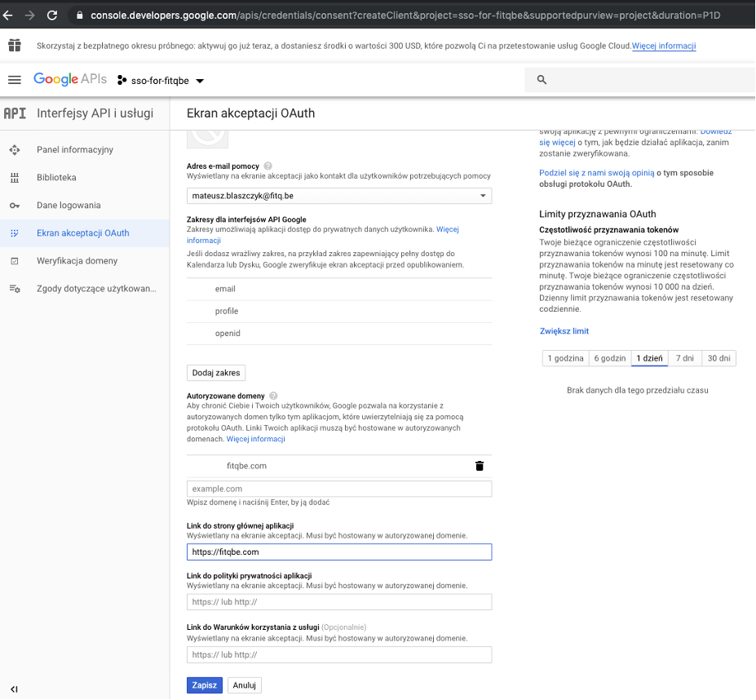Click the terms of service link input field

tap(339, 654)
